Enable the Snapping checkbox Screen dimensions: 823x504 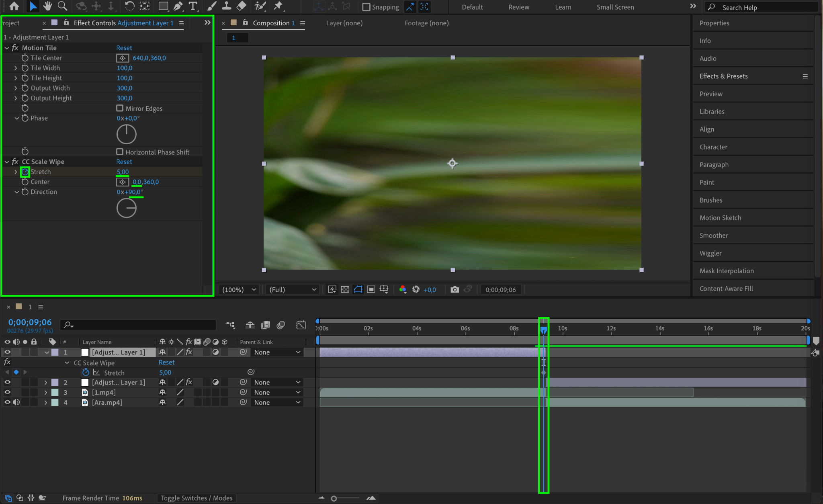click(366, 7)
